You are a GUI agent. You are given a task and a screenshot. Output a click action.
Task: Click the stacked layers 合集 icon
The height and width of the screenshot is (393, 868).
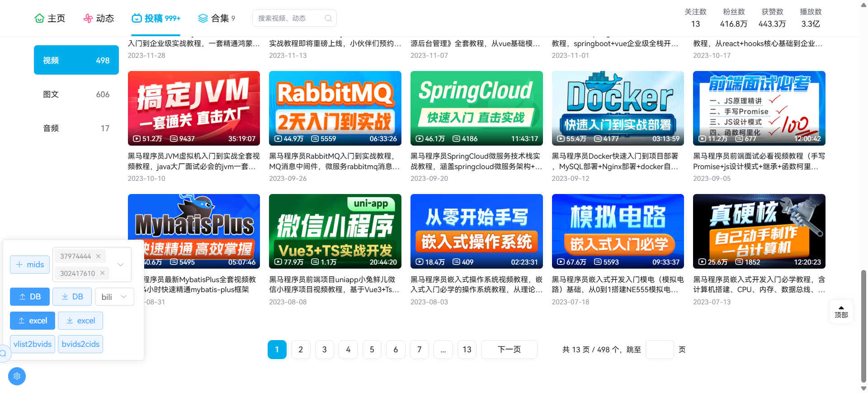pyautogui.click(x=203, y=18)
